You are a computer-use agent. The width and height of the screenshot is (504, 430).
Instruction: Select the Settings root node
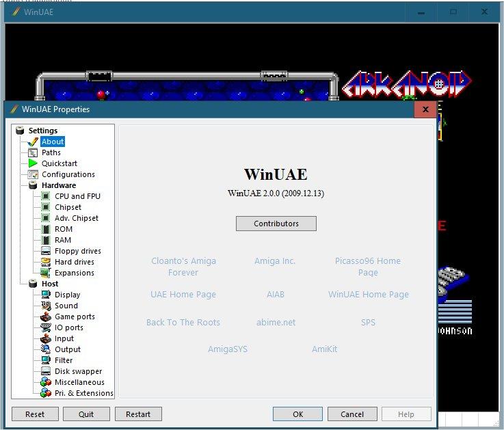click(x=43, y=131)
